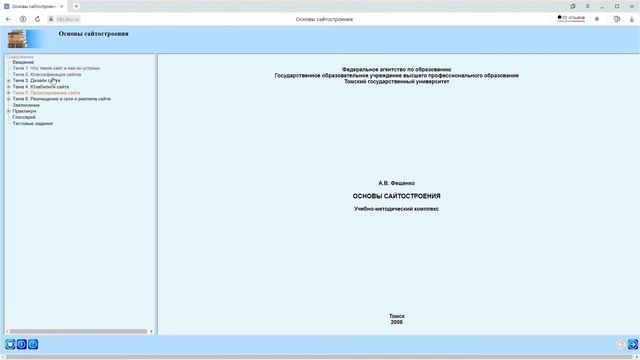Open Тестовые задания in contents tree
The height and width of the screenshot is (360, 640).
click(x=33, y=123)
